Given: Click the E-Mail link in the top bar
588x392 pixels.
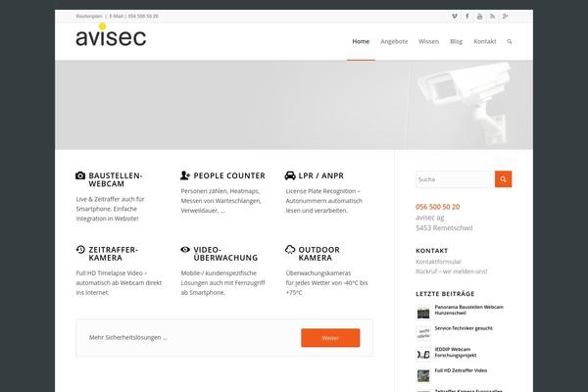Looking at the screenshot, I should pos(117,16).
